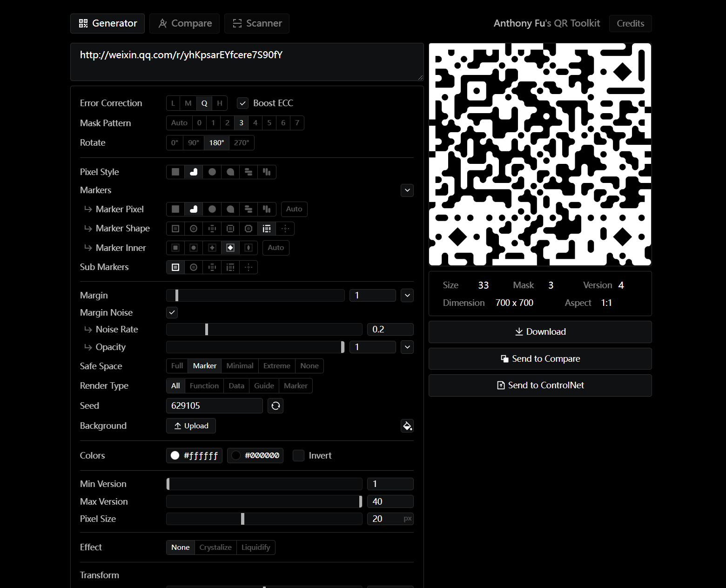Open the #000000 dark color swatch
This screenshot has height=588, width=726.
(255, 455)
